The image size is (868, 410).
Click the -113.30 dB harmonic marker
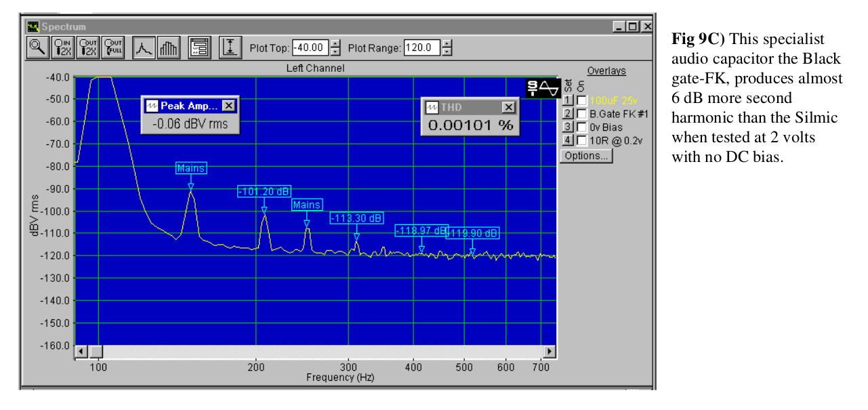356,218
